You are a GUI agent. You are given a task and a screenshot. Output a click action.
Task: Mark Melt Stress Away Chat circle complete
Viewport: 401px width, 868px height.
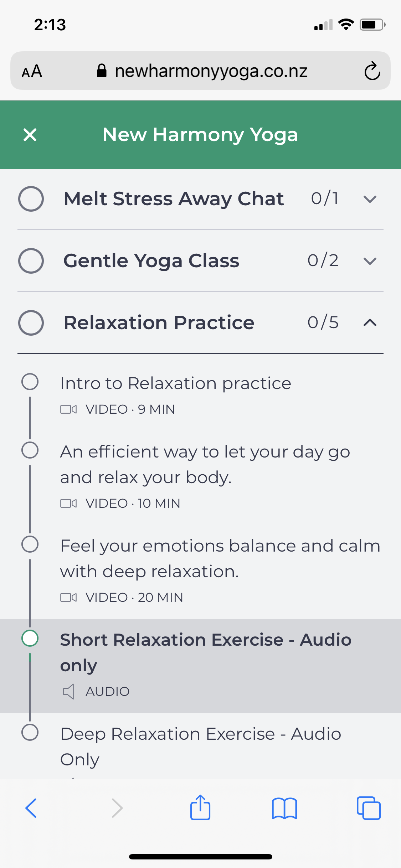pos(31,199)
